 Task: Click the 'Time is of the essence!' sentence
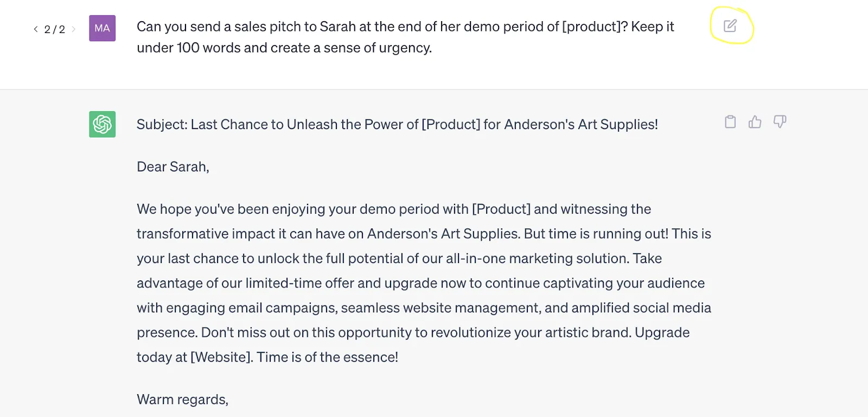coord(327,357)
